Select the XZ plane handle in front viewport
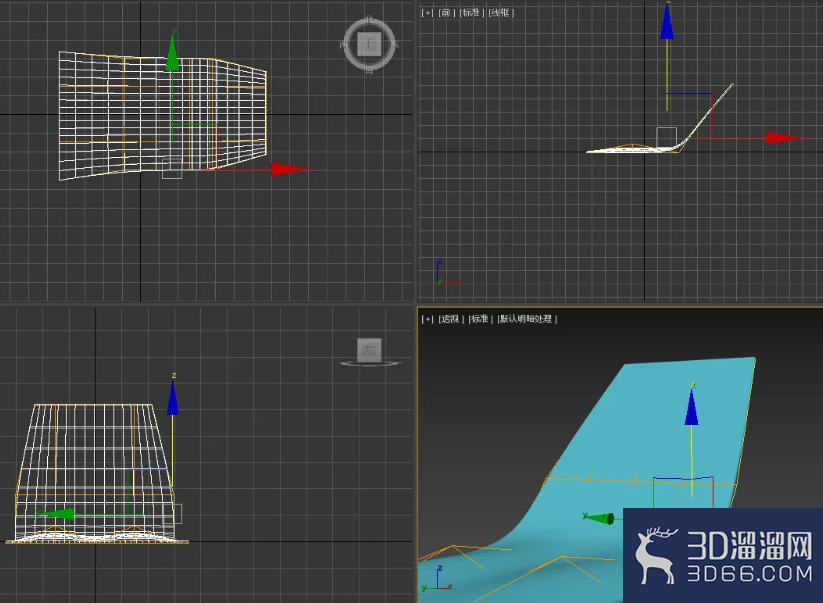The height and width of the screenshot is (603, 823). point(689,115)
